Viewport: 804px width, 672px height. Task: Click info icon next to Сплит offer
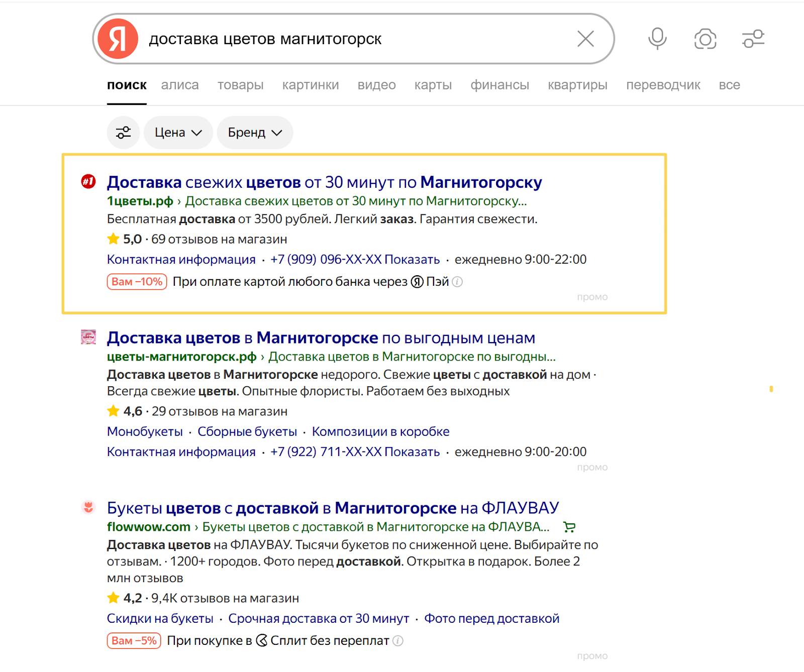click(398, 641)
